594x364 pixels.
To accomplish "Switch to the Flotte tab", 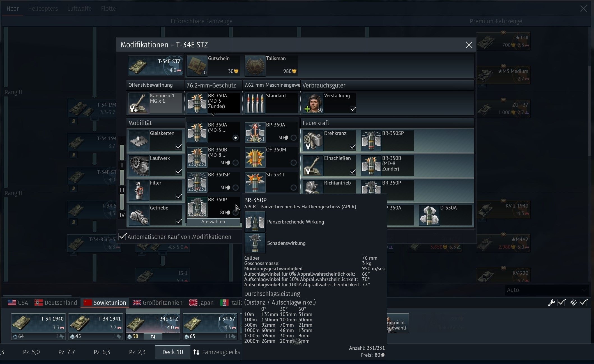I will point(108,8).
